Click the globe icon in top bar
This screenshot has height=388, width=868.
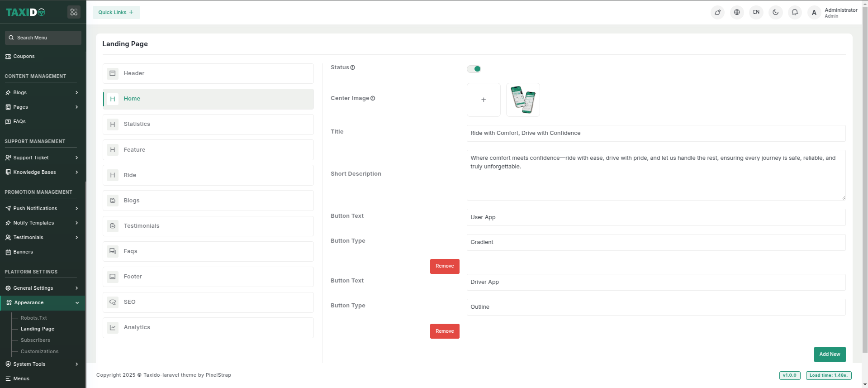coord(737,12)
